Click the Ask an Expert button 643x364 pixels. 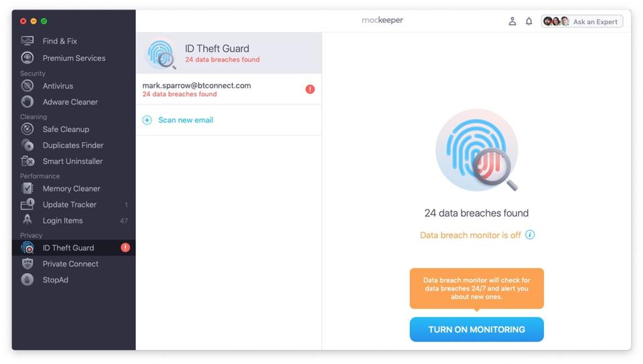582,21
